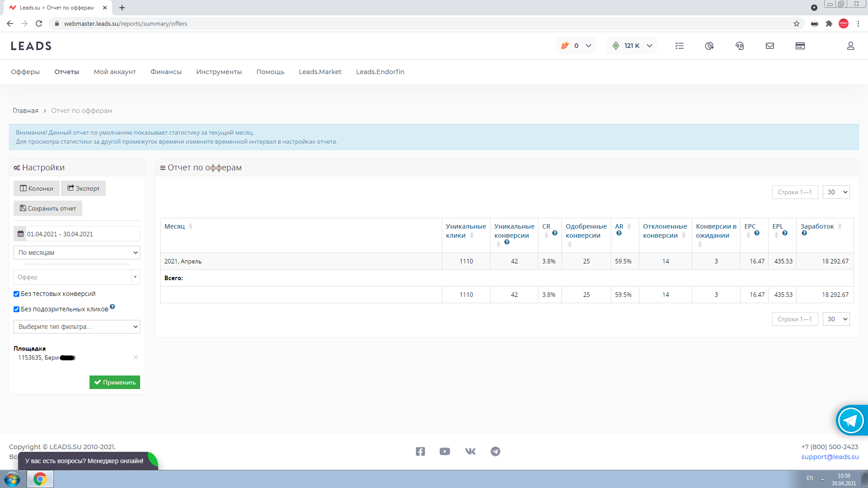Click the green 'Применить' button
The image size is (868, 488).
[115, 382]
